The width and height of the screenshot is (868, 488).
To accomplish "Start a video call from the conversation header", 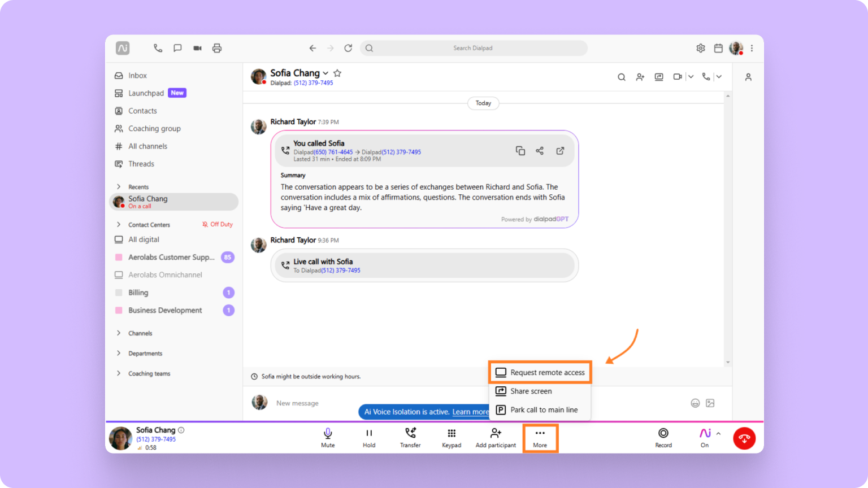I will 678,76.
